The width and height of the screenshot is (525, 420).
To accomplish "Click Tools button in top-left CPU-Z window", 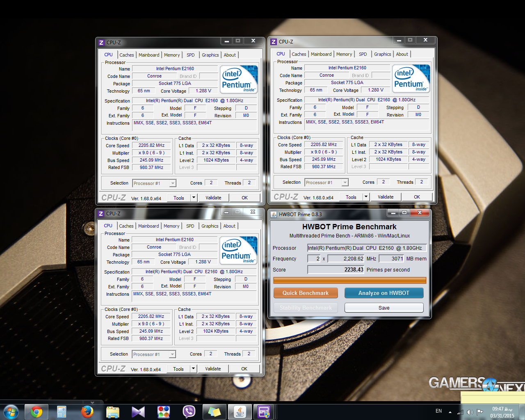I will click(179, 198).
